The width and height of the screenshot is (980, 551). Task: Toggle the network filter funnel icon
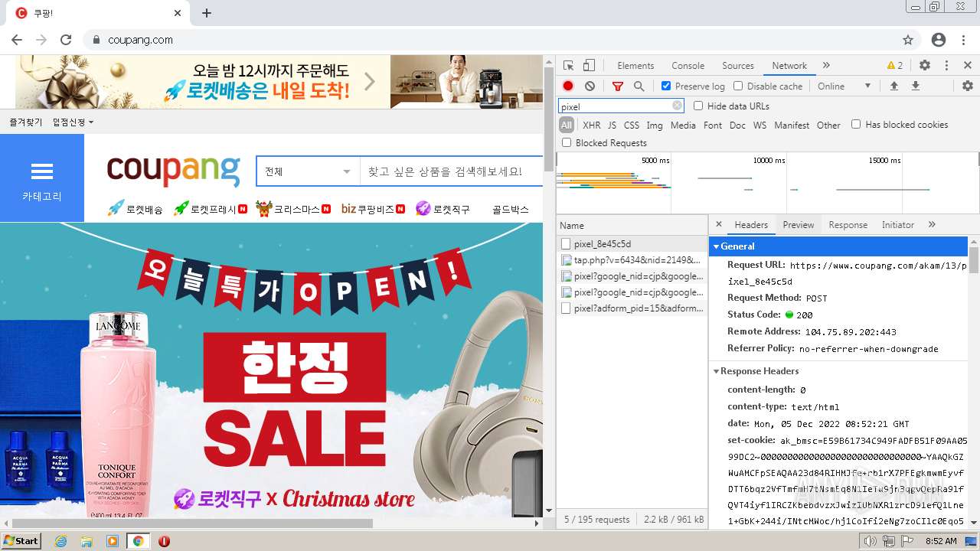pos(618,86)
